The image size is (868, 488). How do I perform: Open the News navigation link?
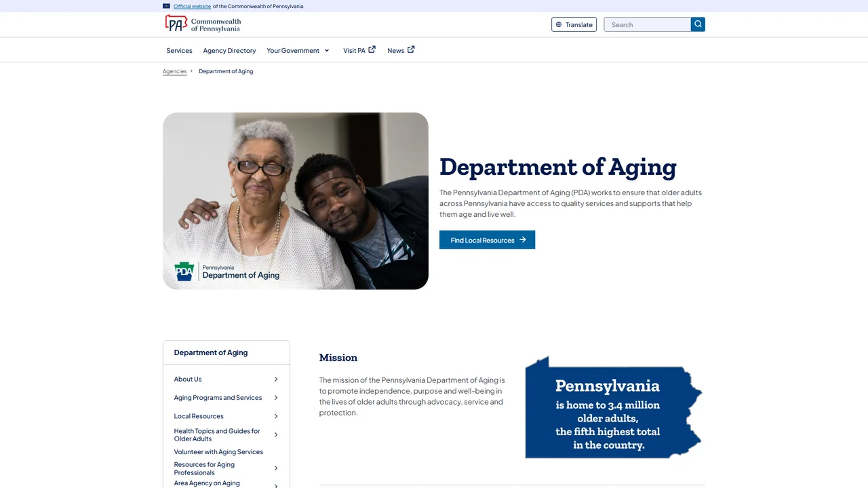point(401,50)
